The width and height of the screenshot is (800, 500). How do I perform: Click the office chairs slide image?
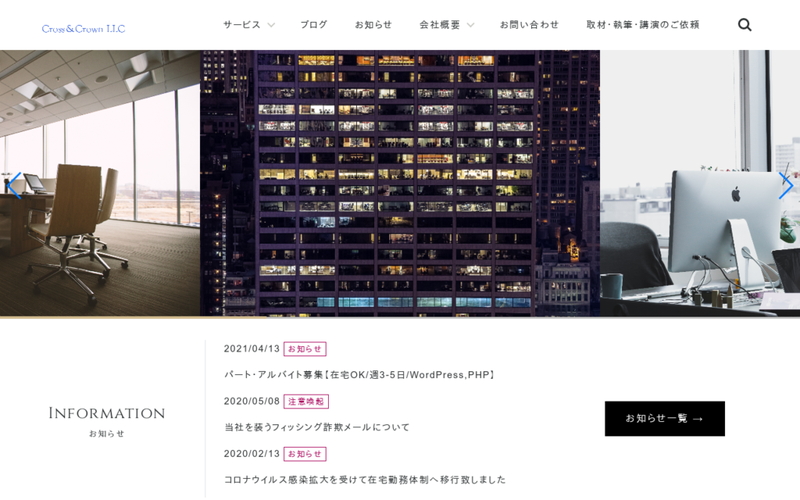tap(100, 183)
